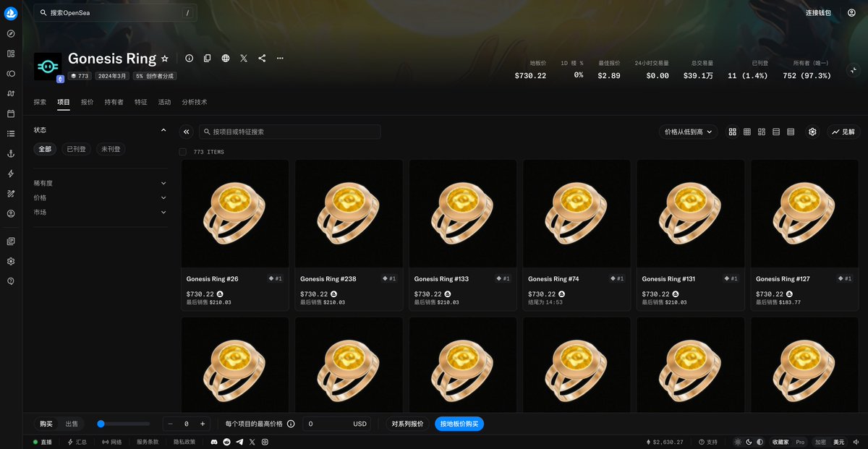The width and height of the screenshot is (868, 449).
Task: Open collection info circle icon
Action: [x=190, y=58]
